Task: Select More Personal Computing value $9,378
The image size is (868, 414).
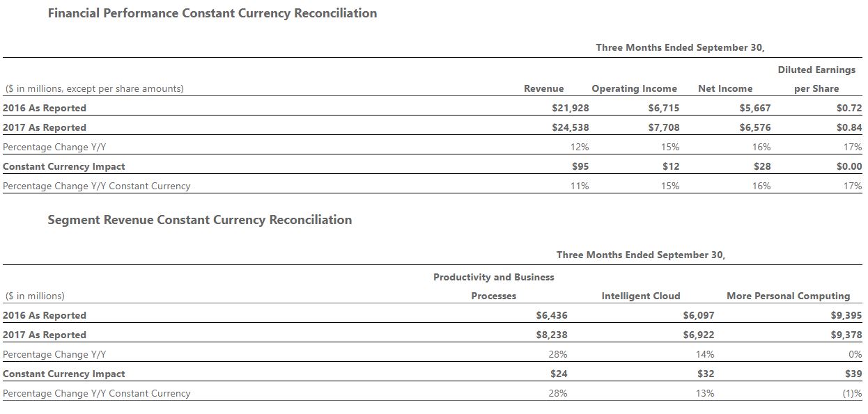Action: pos(846,335)
